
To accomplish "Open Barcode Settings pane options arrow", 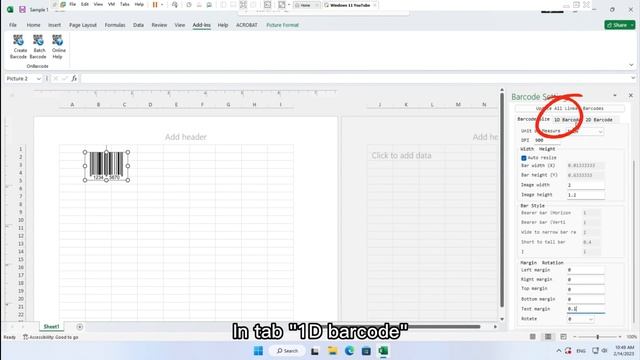I will click(615, 95).
